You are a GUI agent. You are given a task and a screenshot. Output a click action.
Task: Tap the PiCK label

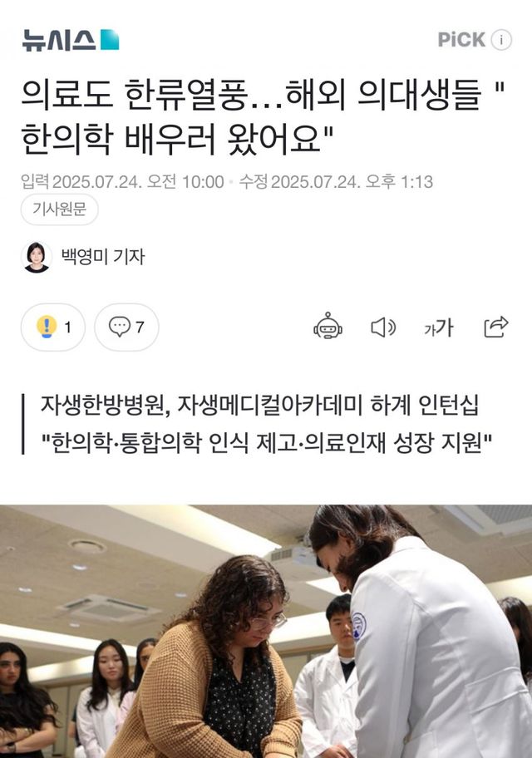tap(461, 40)
